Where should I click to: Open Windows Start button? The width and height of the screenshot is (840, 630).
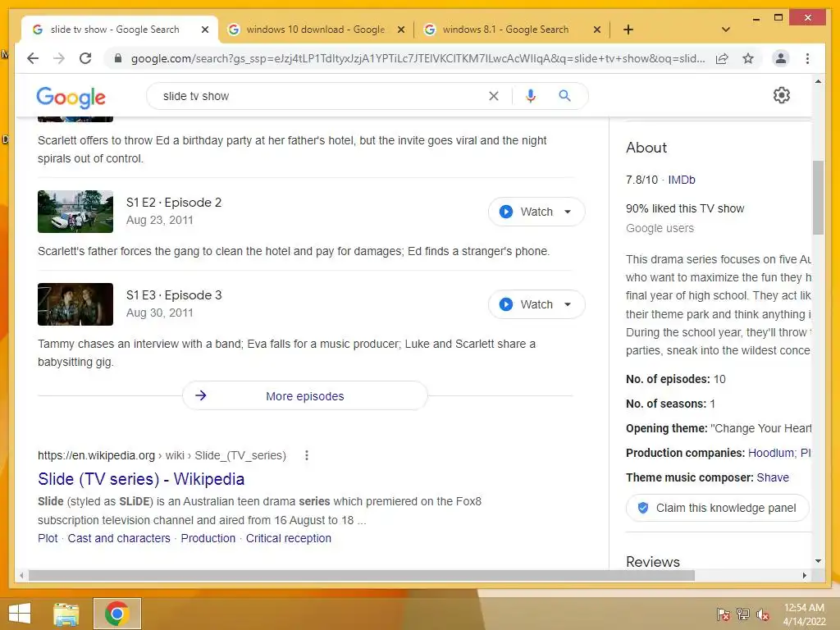[x=20, y=614]
